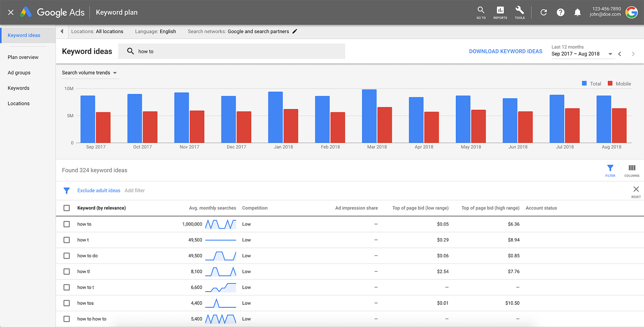Open the Search volume trends dropdown
Screen dimensions: 644x327
coord(90,72)
